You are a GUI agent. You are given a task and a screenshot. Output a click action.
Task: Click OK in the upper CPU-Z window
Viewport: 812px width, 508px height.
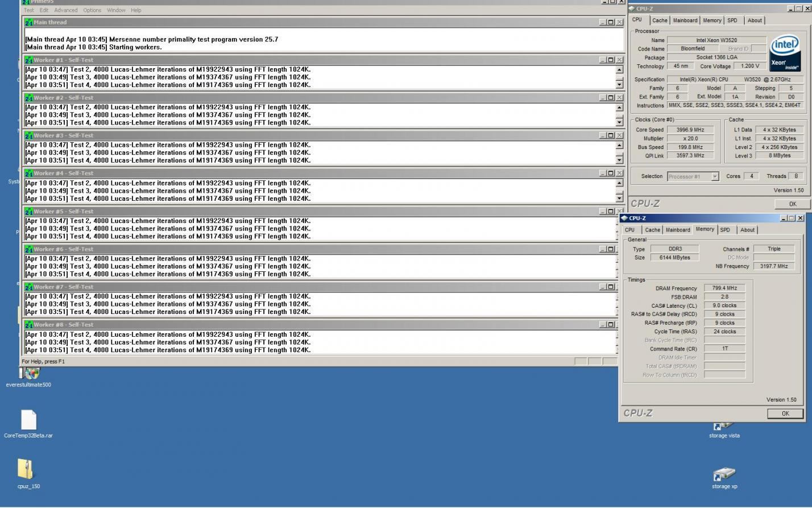click(x=793, y=204)
